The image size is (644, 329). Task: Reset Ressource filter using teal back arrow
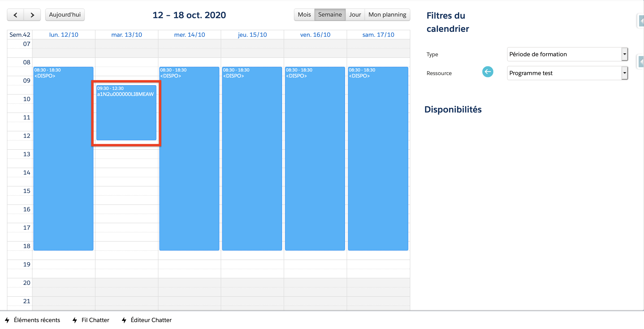point(488,72)
